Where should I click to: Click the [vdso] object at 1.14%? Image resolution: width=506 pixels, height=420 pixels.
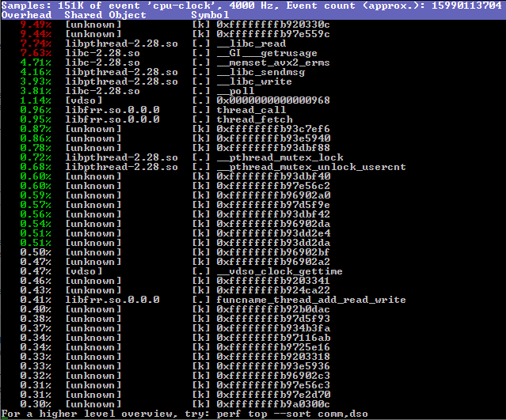point(84,100)
